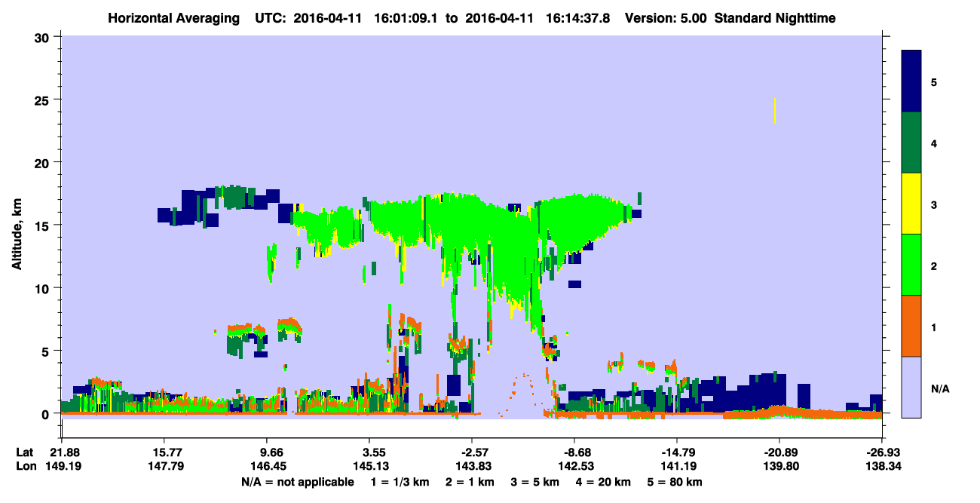The width and height of the screenshot is (980, 503).
Task: Click the latitude value -20.89
Action: tap(779, 452)
